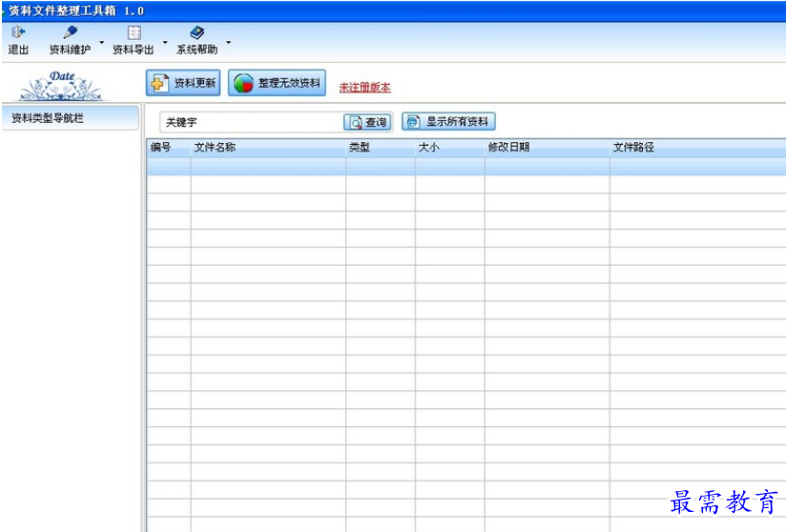Click the 资料导出 export sheet icon
This screenshot has height=532, width=786.
click(134, 32)
